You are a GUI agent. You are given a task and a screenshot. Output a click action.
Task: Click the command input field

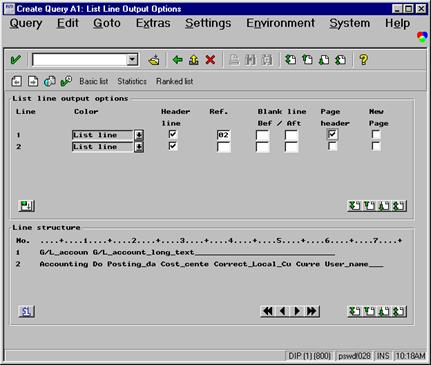click(80, 60)
